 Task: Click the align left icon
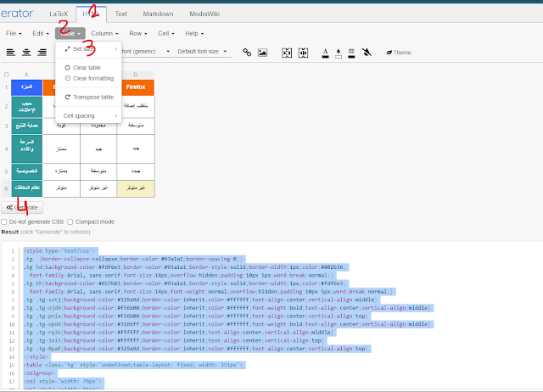pos(11,52)
